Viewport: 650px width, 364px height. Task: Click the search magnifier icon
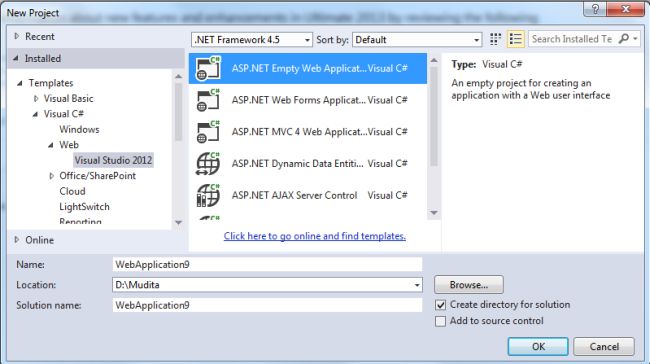click(623, 39)
